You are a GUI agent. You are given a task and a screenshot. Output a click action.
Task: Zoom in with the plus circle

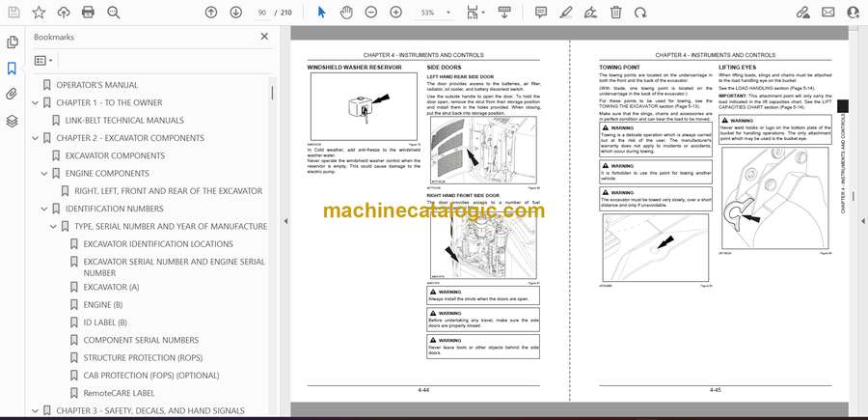pos(395,13)
